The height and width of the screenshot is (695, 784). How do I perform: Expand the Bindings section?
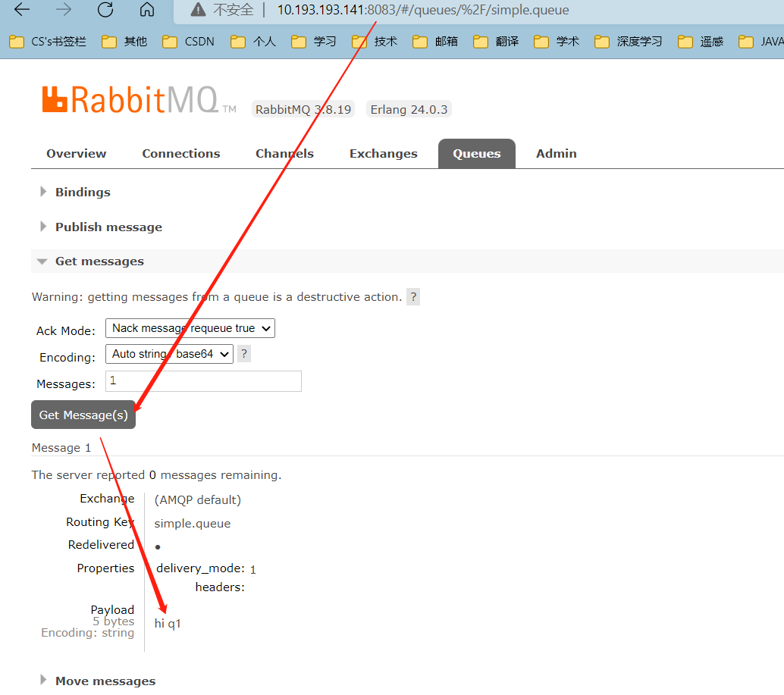[76, 192]
